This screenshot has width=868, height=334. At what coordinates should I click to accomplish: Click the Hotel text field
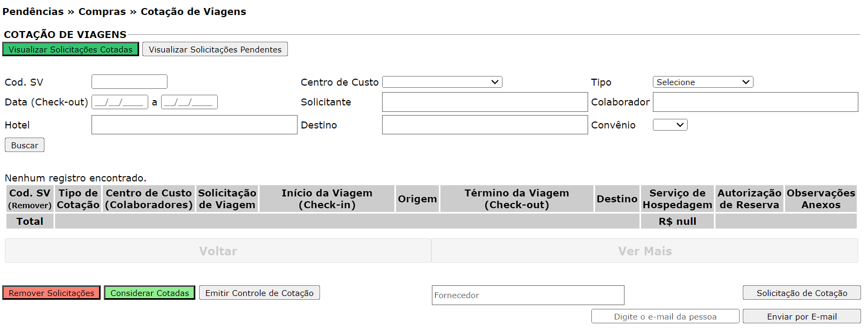point(194,125)
